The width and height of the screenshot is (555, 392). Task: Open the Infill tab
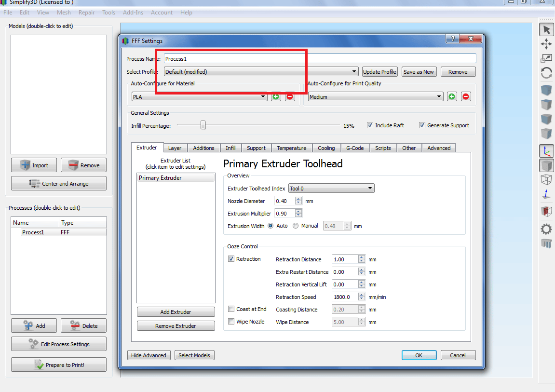(230, 148)
